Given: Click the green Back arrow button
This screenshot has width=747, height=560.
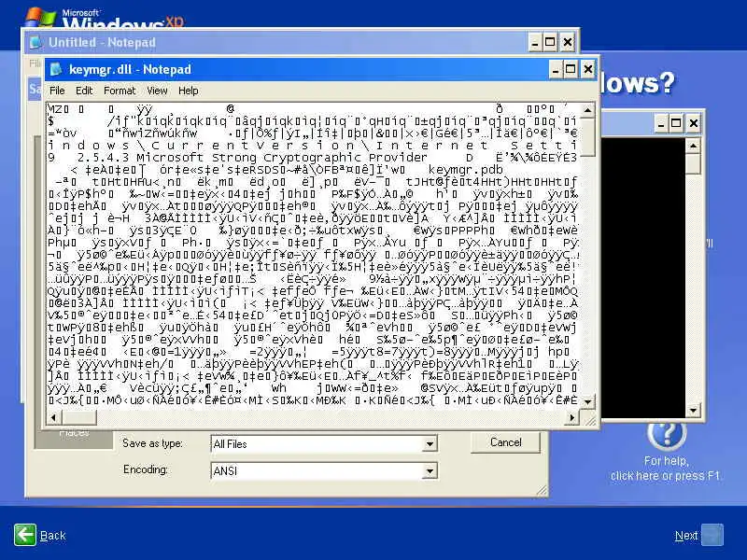Looking at the screenshot, I should 25,535.
